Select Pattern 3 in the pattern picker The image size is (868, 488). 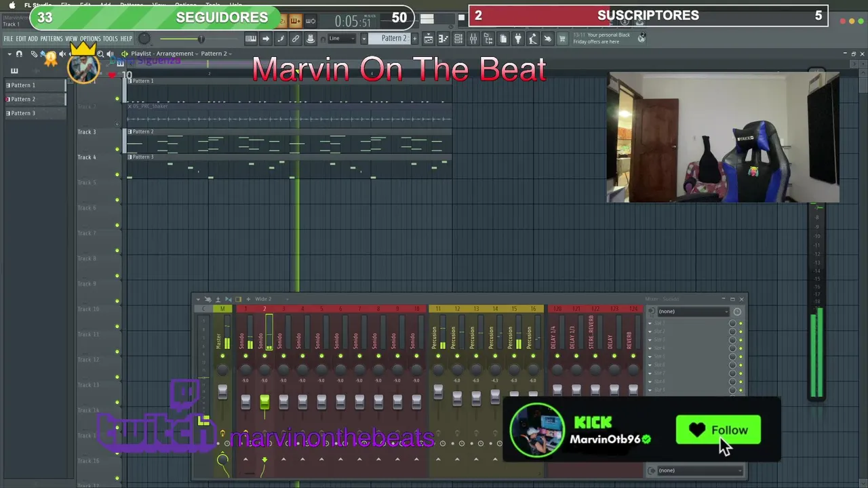coord(35,113)
